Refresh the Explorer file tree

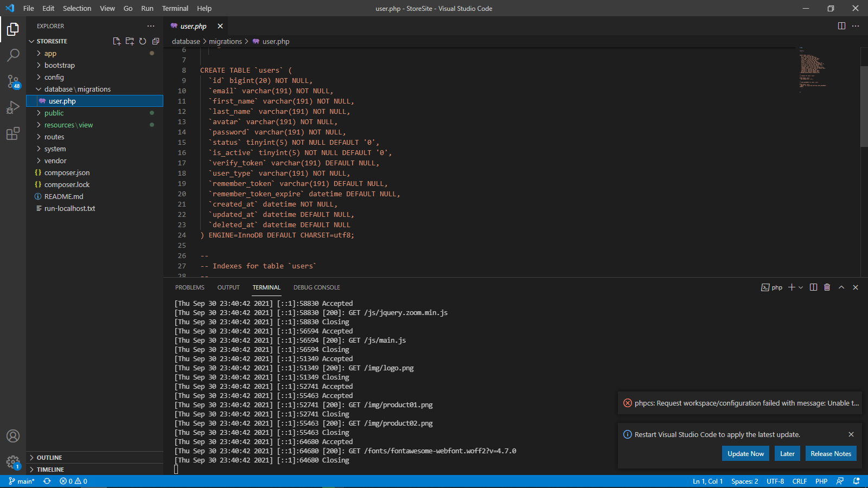[143, 41]
